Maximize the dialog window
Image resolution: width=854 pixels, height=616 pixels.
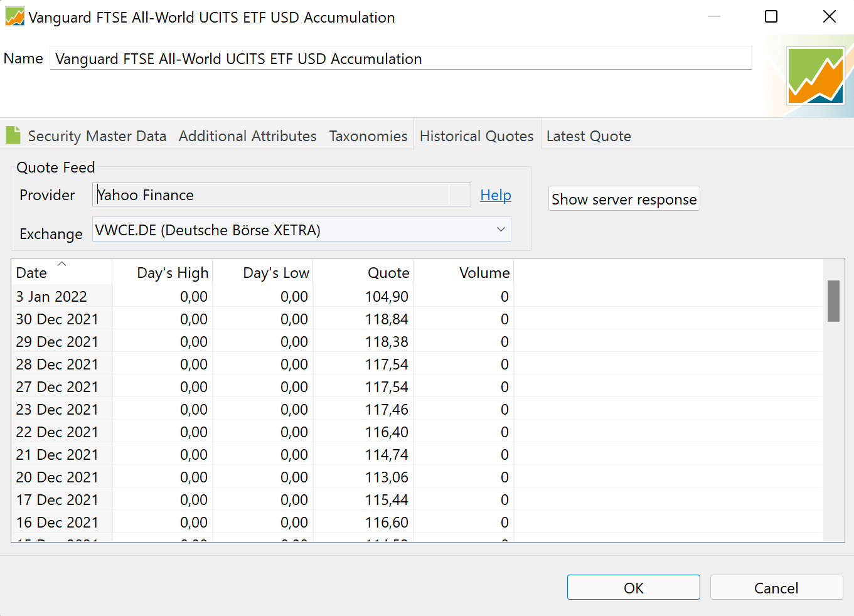click(771, 17)
